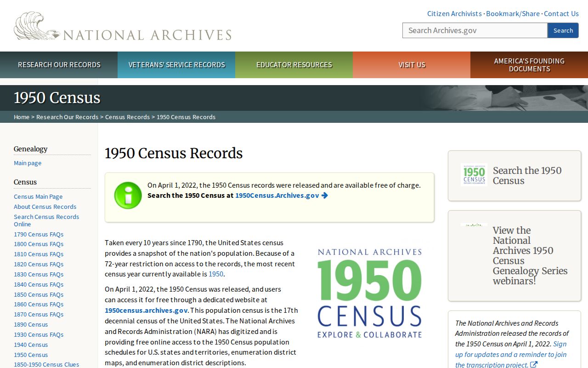This screenshot has width=588, height=368.
Task: Open the Bookmark/Share link
Action: pos(513,14)
